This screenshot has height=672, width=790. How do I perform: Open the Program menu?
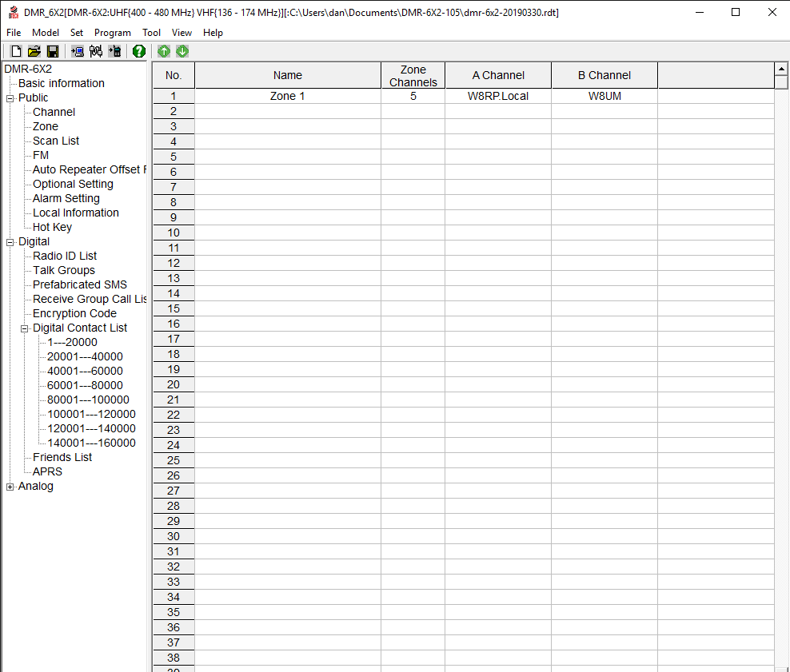pyautogui.click(x=112, y=33)
